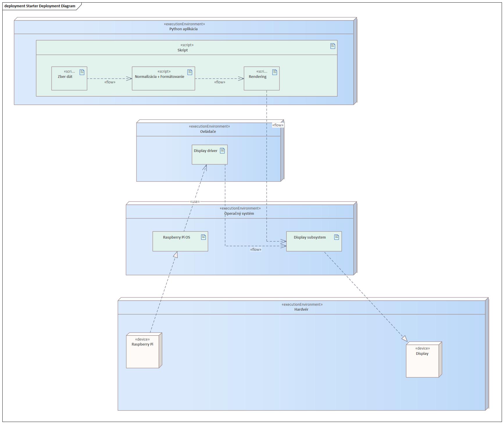504x424 pixels.
Task: Select the Hardvér execution environment title
Action: [x=301, y=309]
